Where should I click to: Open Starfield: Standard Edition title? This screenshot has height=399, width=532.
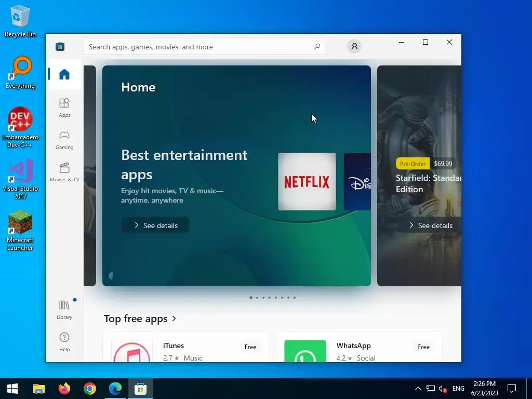[429, 183]
